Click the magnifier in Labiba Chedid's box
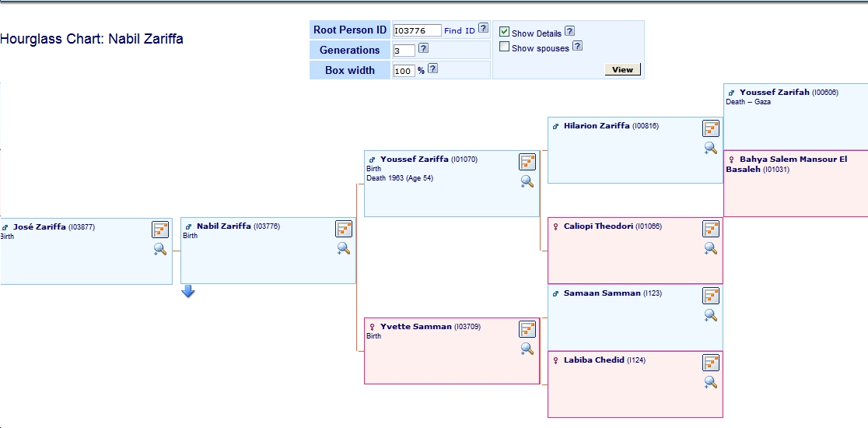 tap(711, 382)
